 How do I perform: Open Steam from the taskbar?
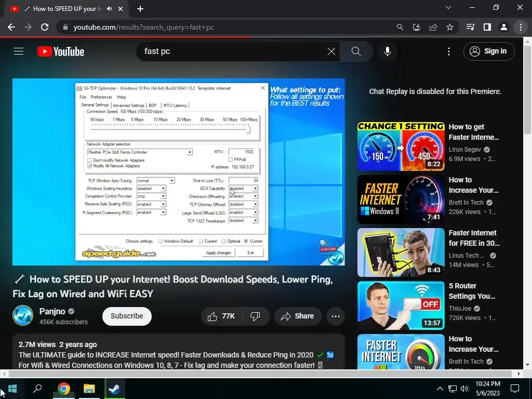115,389
